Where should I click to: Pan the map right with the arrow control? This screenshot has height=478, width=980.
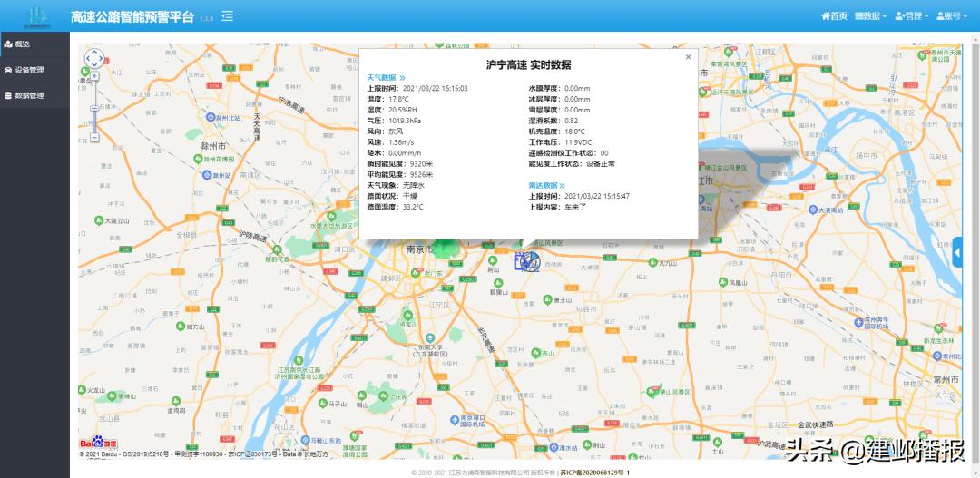point(101,59)
